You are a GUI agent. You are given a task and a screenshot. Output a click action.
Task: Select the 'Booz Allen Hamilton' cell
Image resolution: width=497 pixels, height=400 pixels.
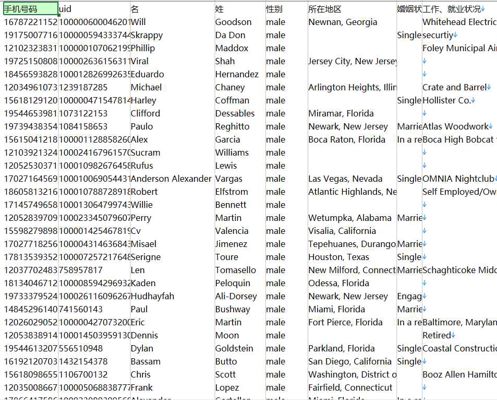[x=459, y=374]
